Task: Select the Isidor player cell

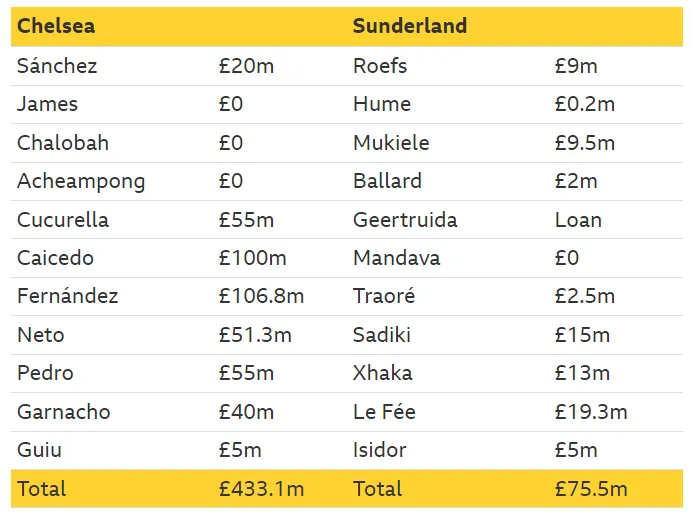Action: click(x=380, y=450)
